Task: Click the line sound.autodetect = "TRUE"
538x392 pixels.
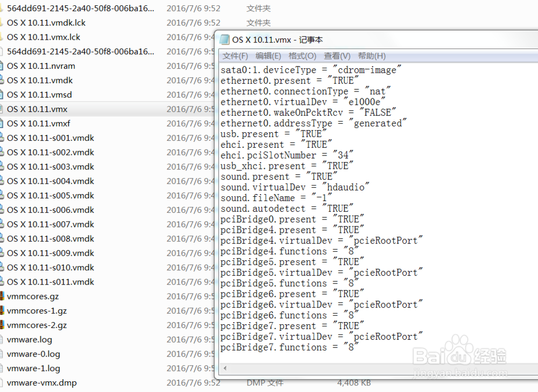Action: pos(287,209)
